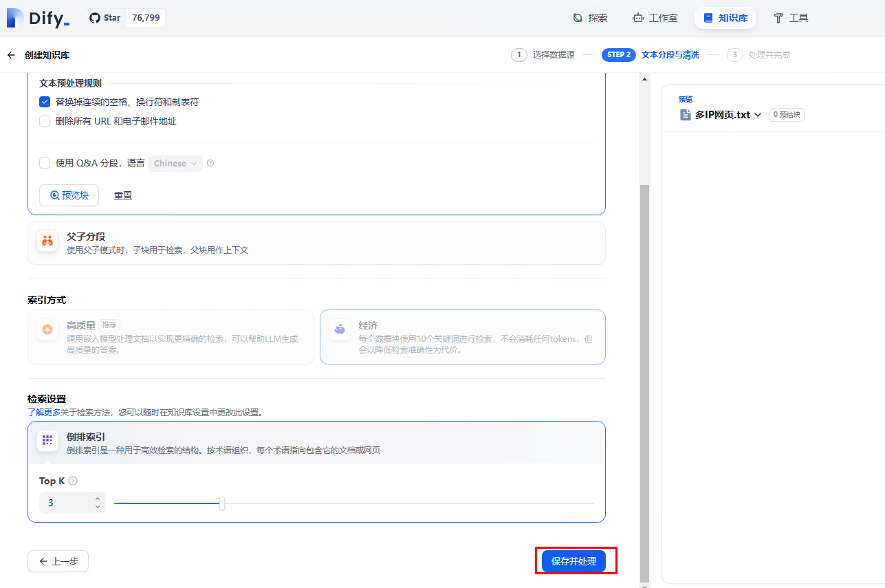This screenshot has width=885, height=588.
Task: Click the 高质量 index icon
Action: point(47,329)
